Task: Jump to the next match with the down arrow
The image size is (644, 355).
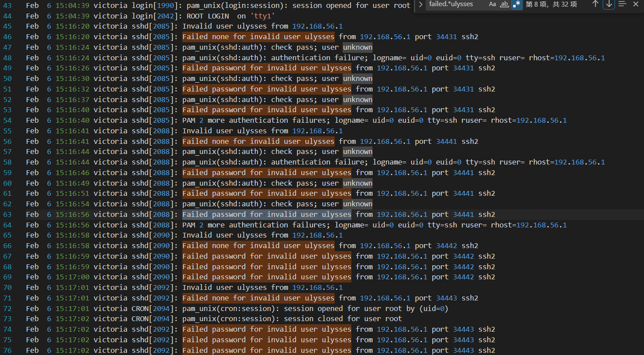Action: [609, 4]
